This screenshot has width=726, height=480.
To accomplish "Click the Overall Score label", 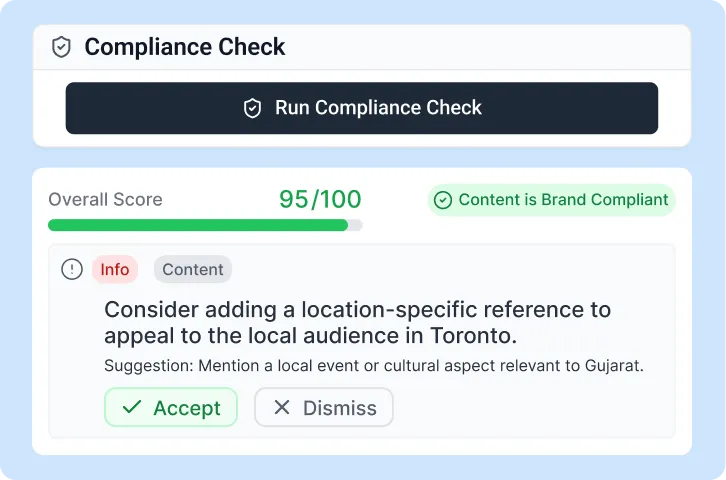I will pos(105,200).
